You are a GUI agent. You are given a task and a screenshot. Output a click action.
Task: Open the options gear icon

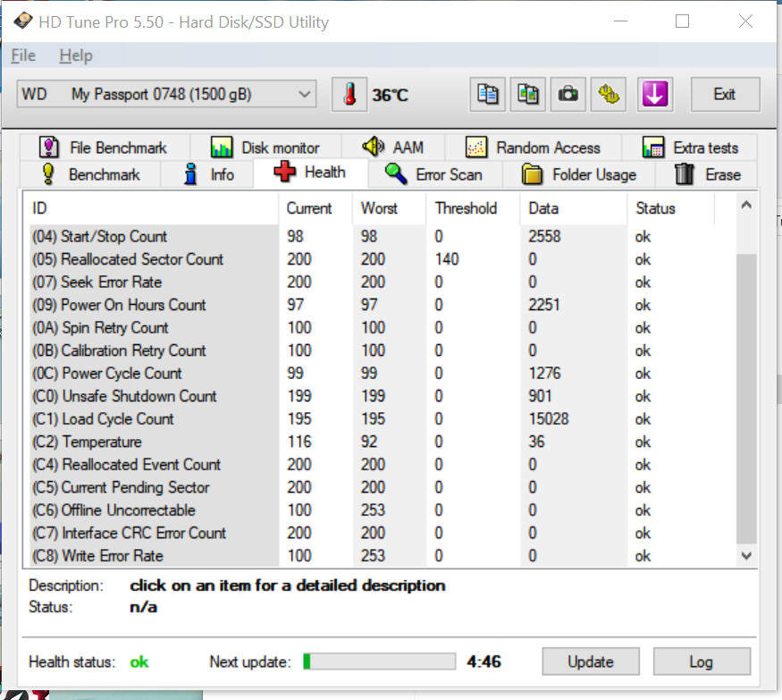pyautogui.click(x=610, y=95)
